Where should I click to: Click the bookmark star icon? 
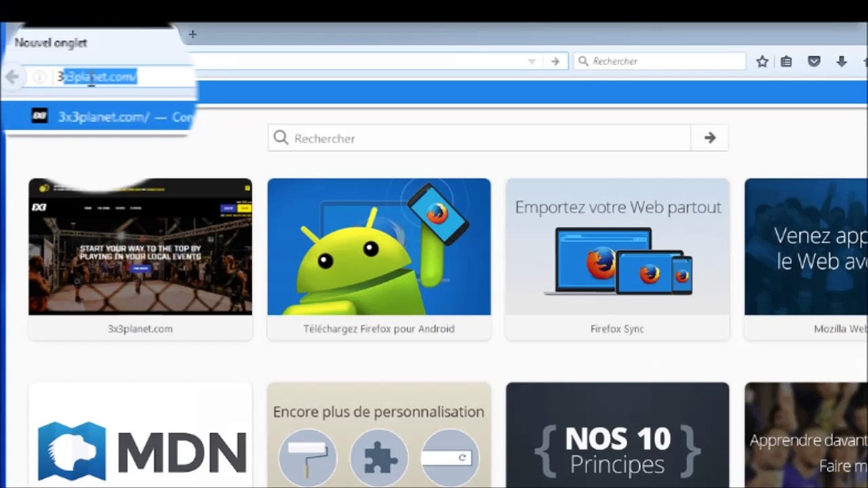pyautogui.click(x=762, y=62)
